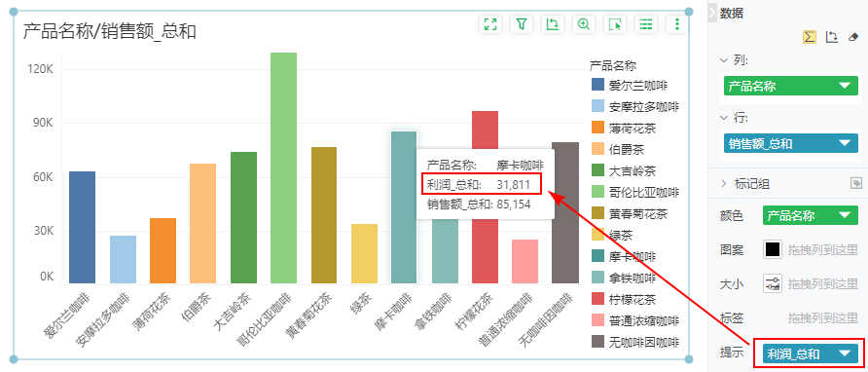
Task: Click the 标签 drop area placeholder
Action: point(823,318)
